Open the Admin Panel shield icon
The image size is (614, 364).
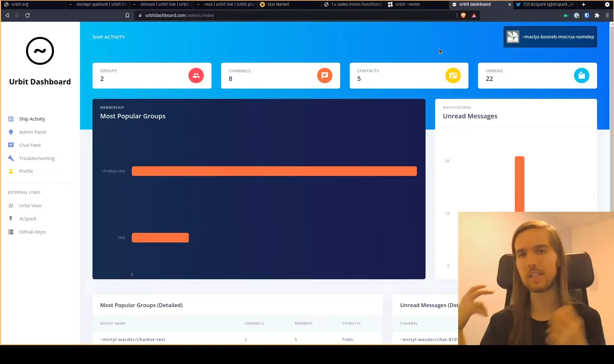point(11,132)
